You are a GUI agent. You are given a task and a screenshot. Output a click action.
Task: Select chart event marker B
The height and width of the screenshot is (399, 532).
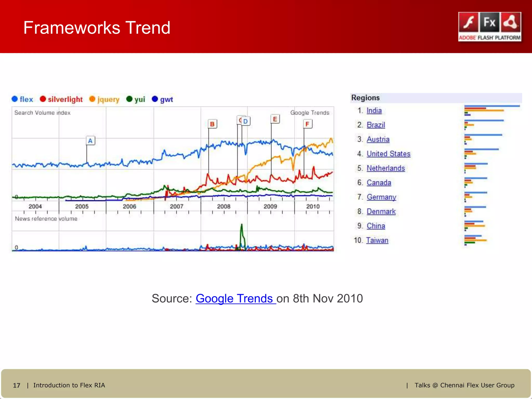212,124
